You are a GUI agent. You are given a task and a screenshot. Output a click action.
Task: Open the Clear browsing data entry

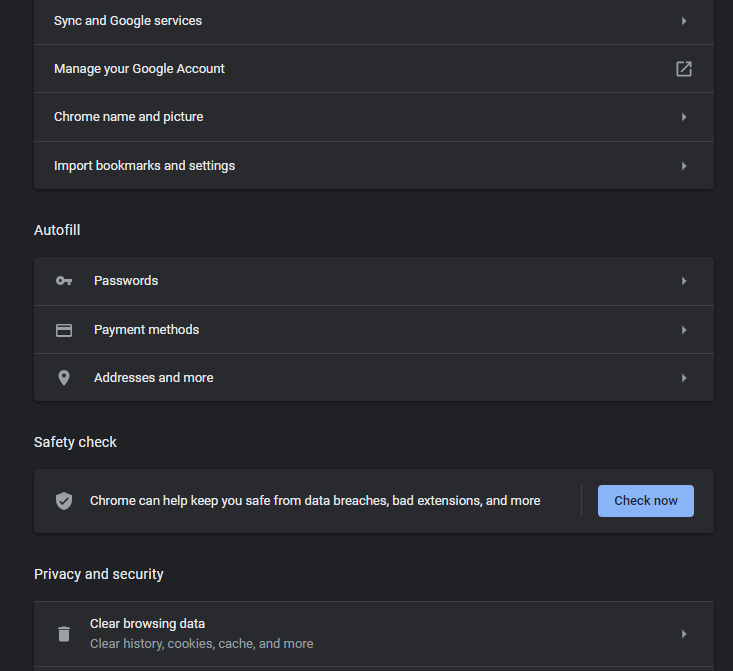[147, 624]
